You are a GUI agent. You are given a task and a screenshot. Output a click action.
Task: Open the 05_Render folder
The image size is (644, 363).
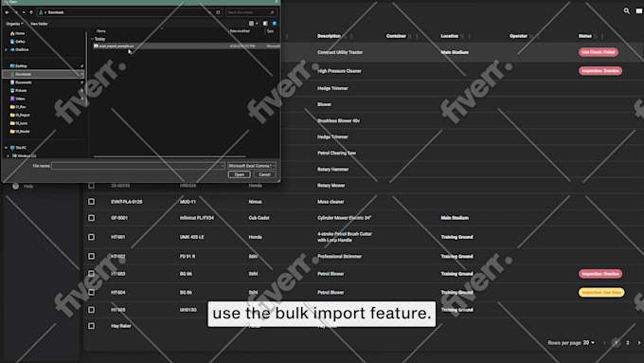point(20,132)
